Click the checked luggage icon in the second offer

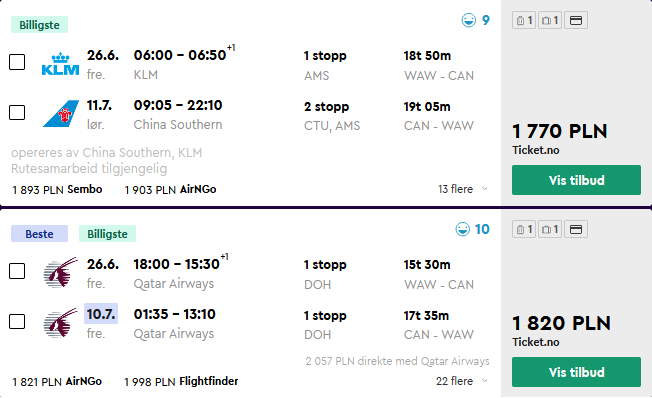(x=550, y=229)
